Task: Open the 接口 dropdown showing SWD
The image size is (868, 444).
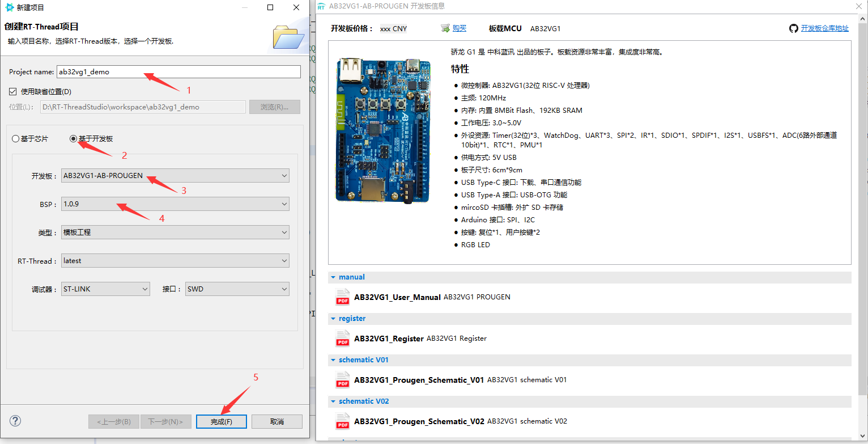Action: pyautogui.click(x=237, y=289)
